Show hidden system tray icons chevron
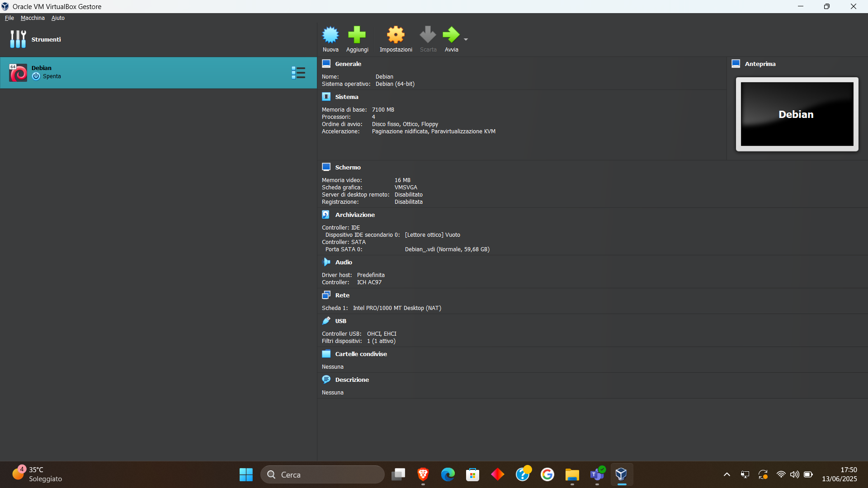This screenshot has height=488, width=868. click(726, 474)
